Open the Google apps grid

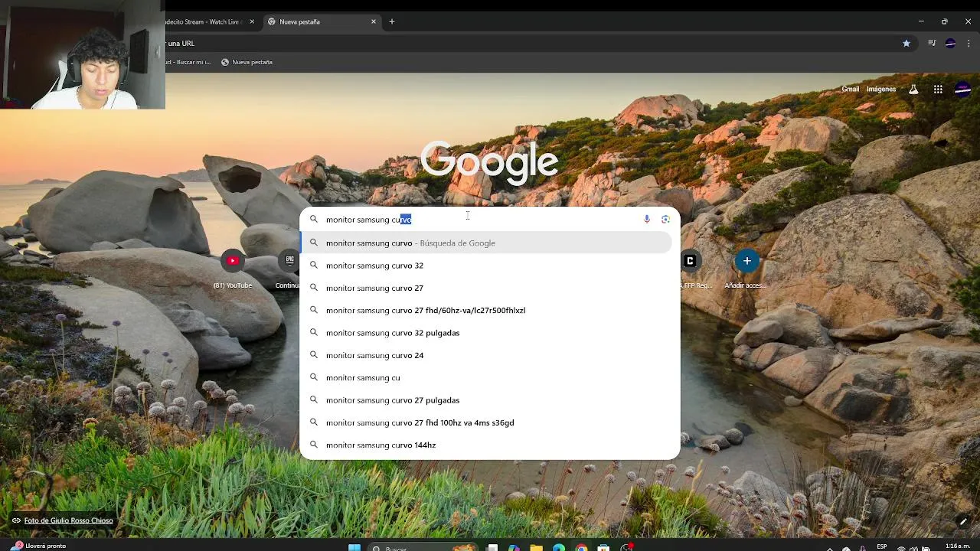[x=938, y=90]
